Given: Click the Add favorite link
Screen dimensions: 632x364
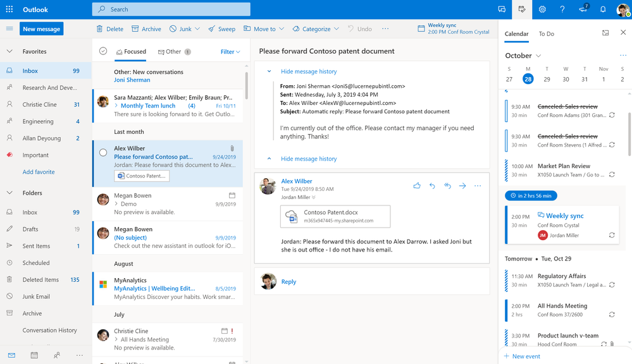Looking at the screenshot, I should (x=39, y=171).
